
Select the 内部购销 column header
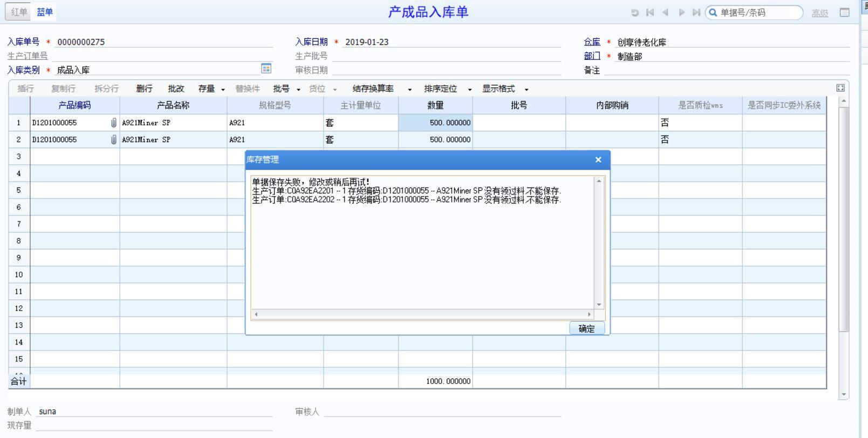[x=612, y=105]
